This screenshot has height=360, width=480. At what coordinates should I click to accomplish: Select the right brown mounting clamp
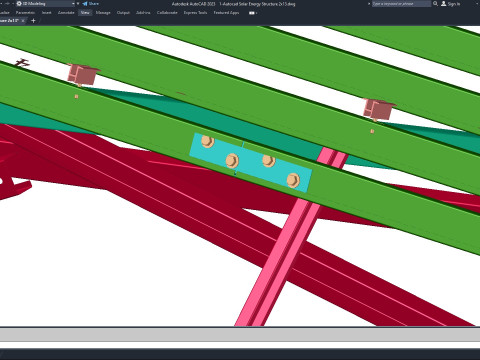coord(379,109)
